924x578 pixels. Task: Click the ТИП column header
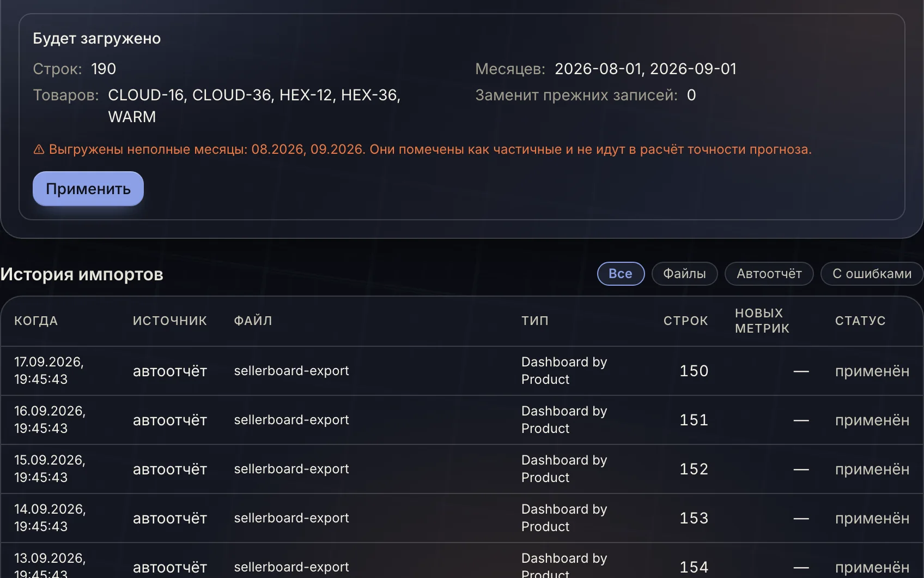tap(535, 321)
